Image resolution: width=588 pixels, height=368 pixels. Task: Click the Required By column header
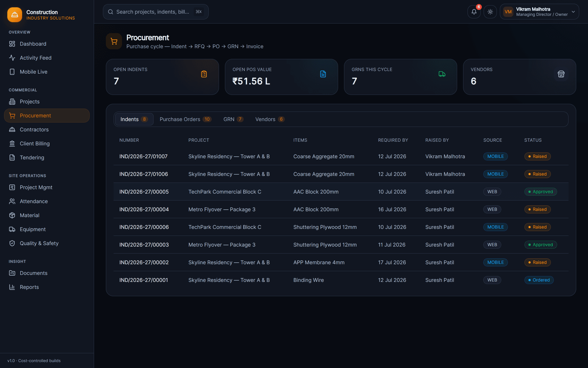tap(393, 140)
